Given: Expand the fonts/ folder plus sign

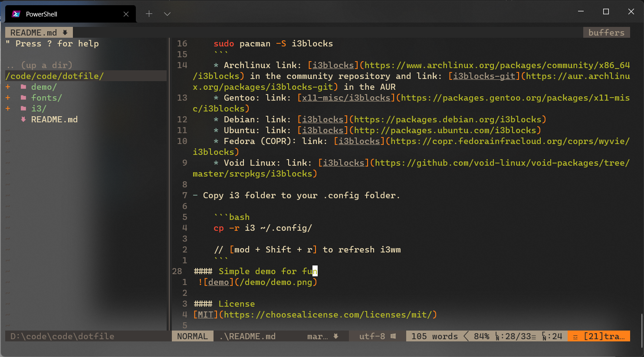Looking at the screenshot, I should pyautogui.click(x=8, y=98).
